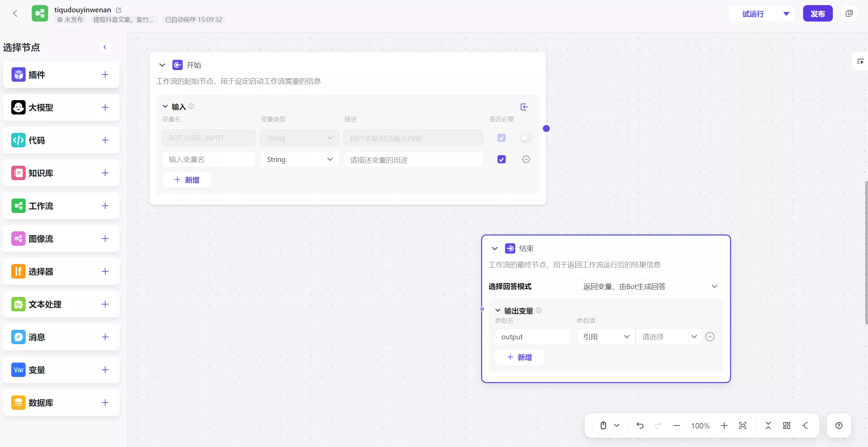Add a 大模型 LLM node
This screenshot has height=447, width=868.
[105, 107]
